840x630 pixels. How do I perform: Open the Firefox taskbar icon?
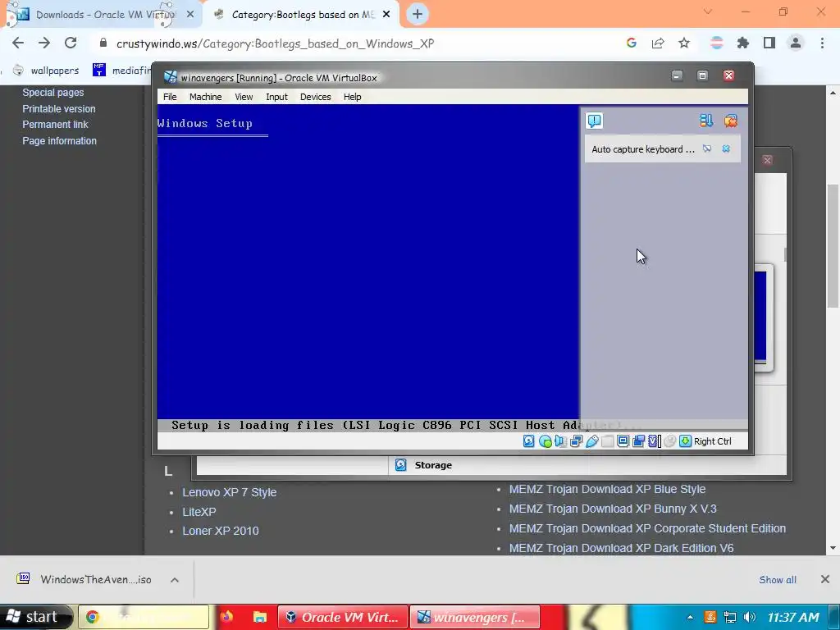click(x=226, y=617)
